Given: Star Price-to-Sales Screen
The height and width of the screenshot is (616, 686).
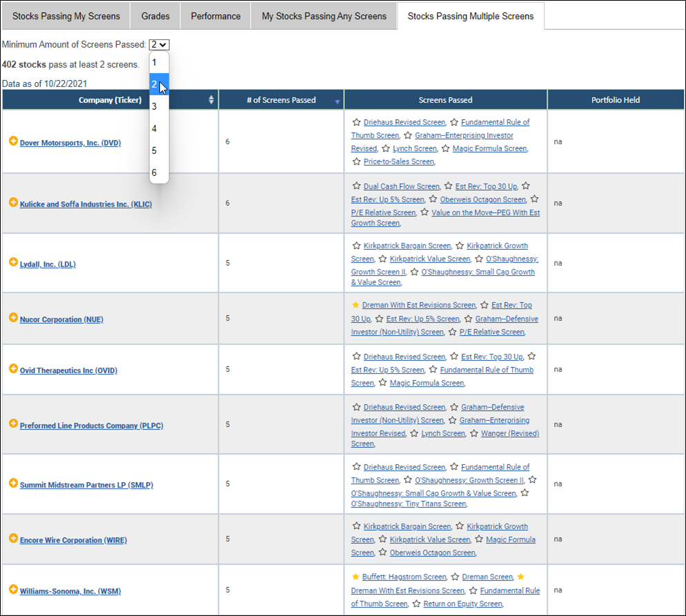Looking at the screenshot, I should tap(357, 161).
